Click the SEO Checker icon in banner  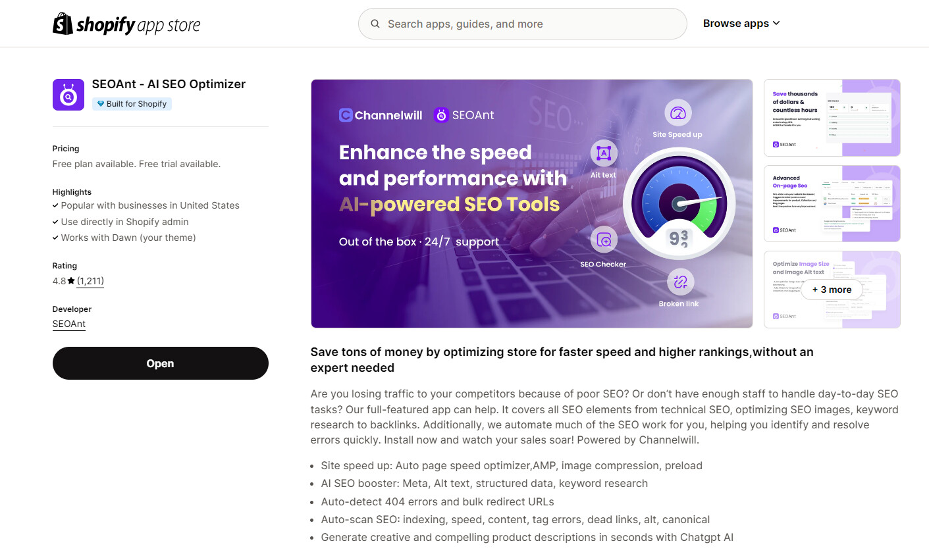604,240
